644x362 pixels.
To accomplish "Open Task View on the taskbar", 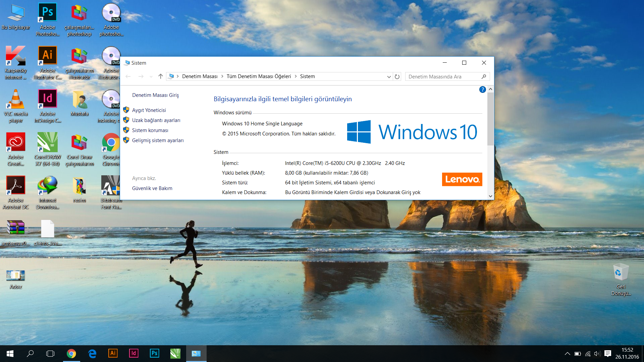I will point(50,354).
